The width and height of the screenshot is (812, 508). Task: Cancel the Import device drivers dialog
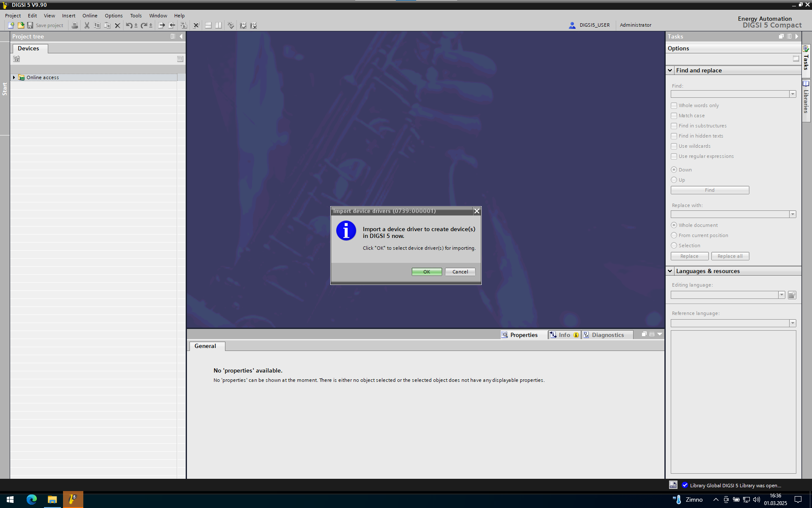point(460,272)
